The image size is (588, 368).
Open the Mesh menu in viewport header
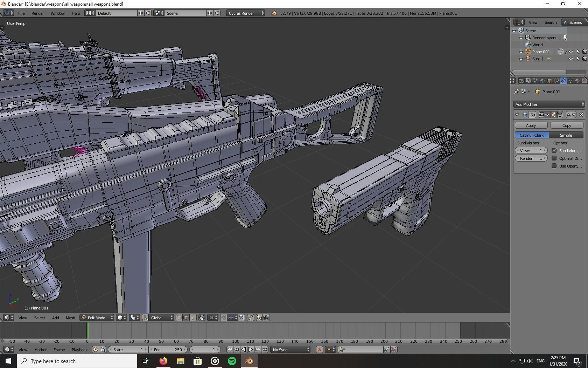pos(70,318)
